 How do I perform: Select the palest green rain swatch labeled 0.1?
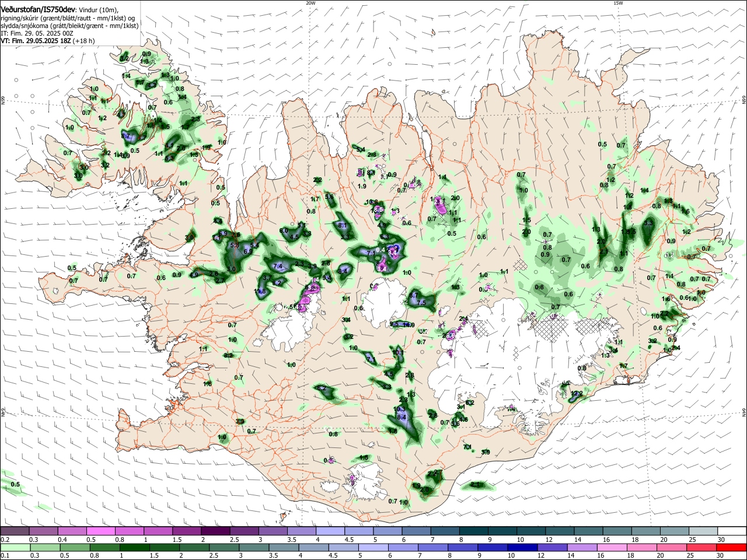pyautogui.click(x=15, y=548)
